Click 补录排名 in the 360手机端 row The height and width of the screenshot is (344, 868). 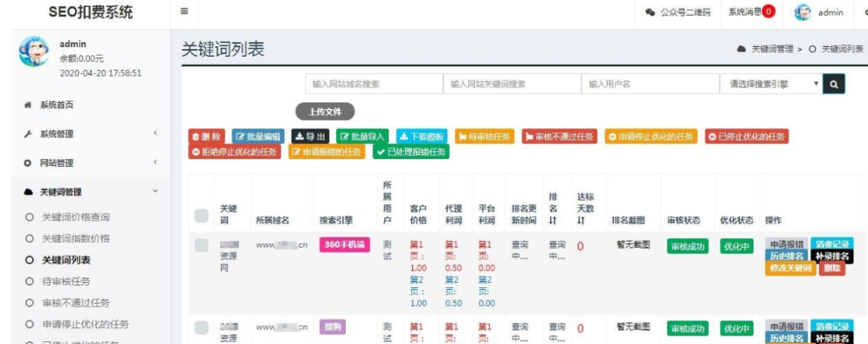832,256
